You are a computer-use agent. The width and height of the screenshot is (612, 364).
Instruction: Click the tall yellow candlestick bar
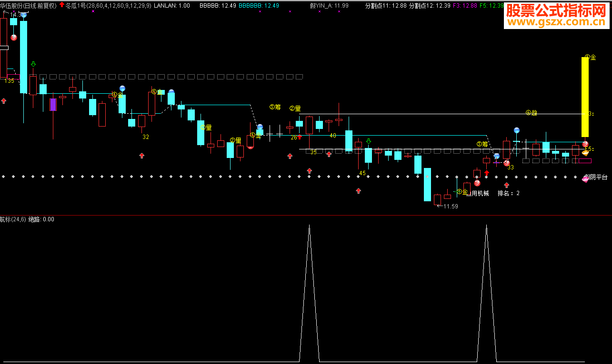pyautogui.click(x=585, y=97)
